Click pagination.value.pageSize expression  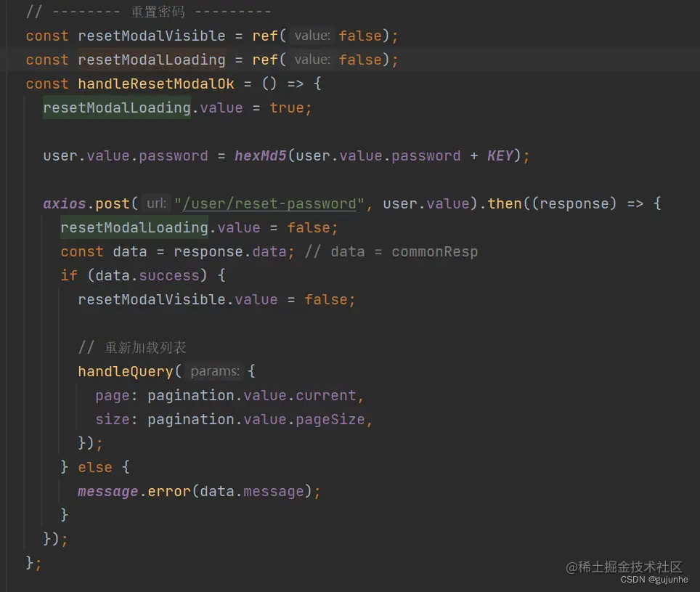coord(256,419)
